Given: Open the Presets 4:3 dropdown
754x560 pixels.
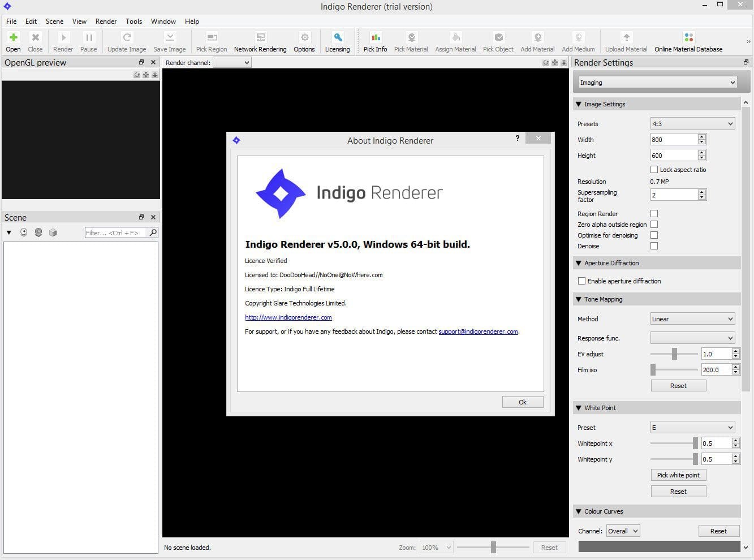Looking at the screenshot, I should [692, 124].
